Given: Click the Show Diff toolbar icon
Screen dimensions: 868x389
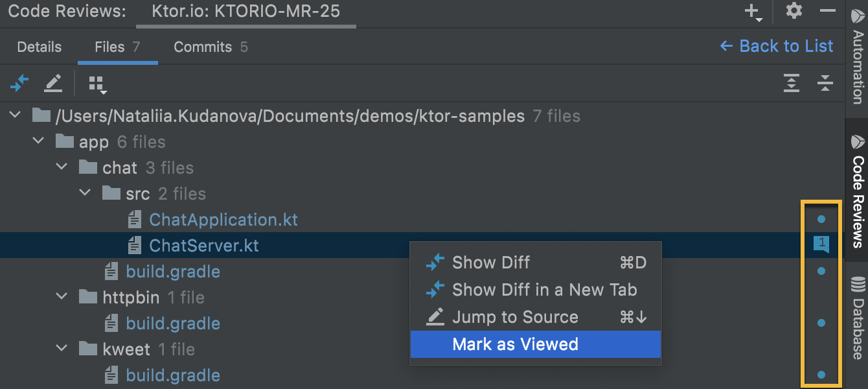Looking at the screenshot, I should (x=20, y=83).
